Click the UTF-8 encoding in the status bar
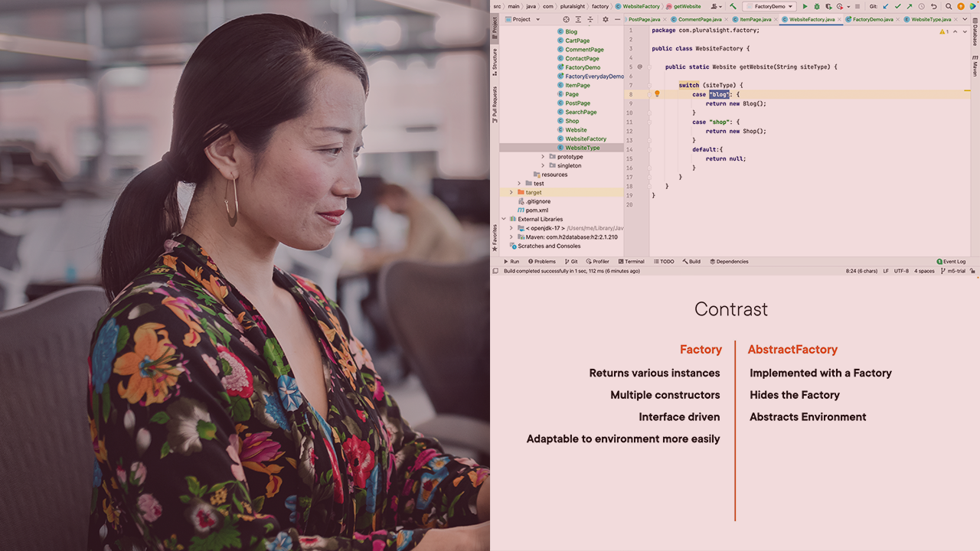 pyautogui.click(x=901, y=271)
